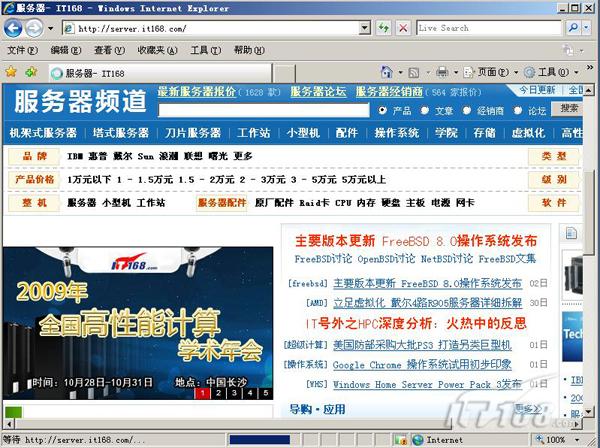Open the recent pages dropdown beside Forward
This screenshot has width=600, height=448.
50,28
